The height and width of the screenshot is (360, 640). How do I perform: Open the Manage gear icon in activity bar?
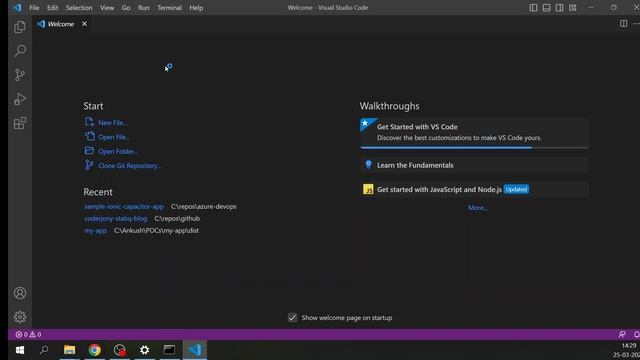click(20, 317)
